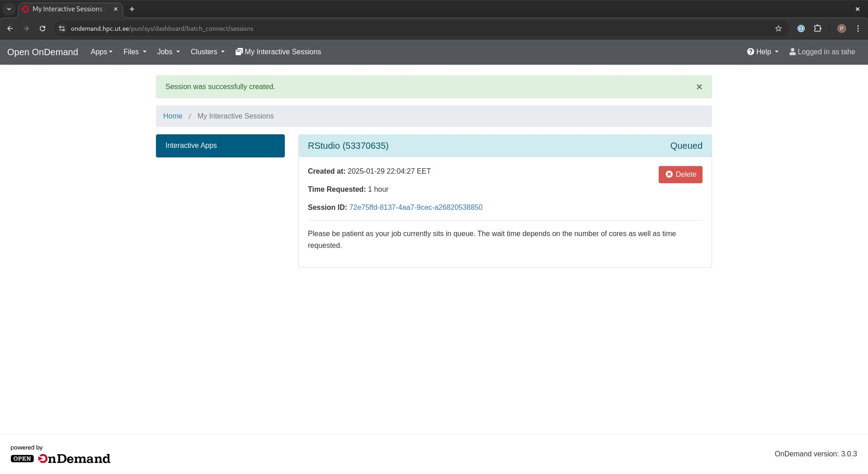Click the OnDemand version 3.0.3 text

[x=816, y=454]
